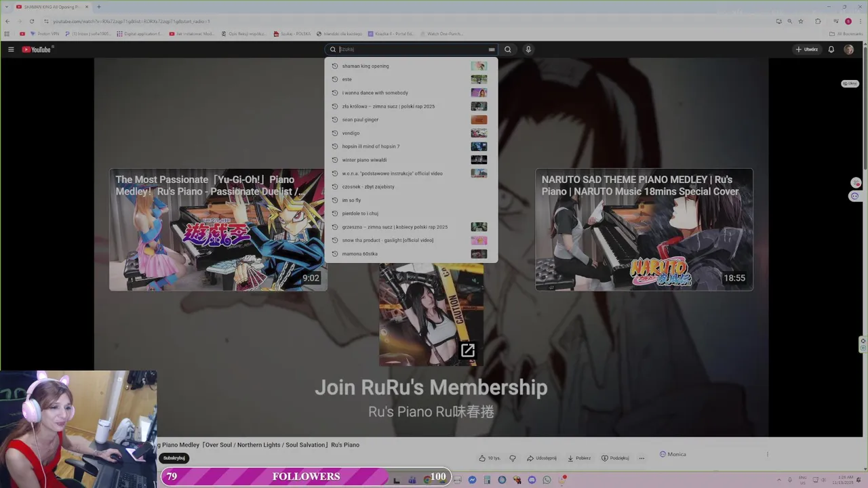
Task: Open Chrome three-dot menu
Action: [861, 21]
